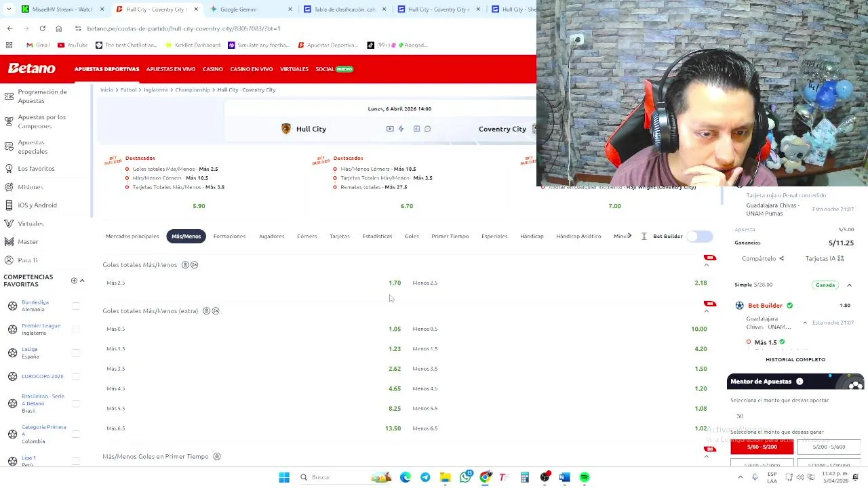Click the Hull City team crest
The image size is (868, 488).
[286, 129]
